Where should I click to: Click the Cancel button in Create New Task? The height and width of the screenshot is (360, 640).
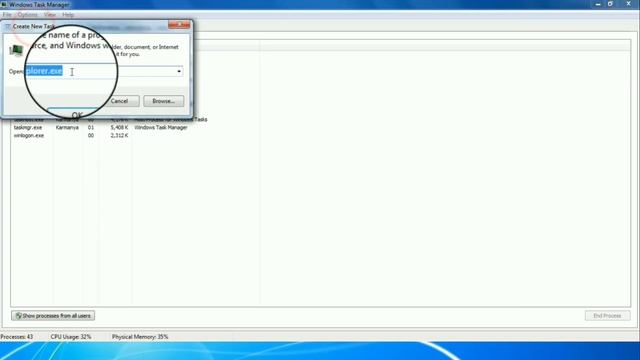click(x=119, y=101)
